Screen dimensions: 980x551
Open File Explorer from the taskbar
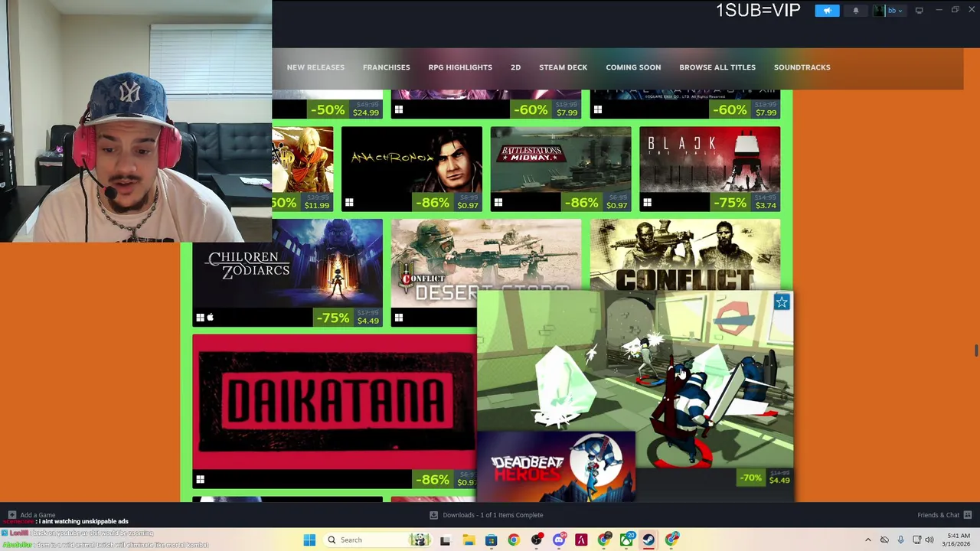point(468,540)
